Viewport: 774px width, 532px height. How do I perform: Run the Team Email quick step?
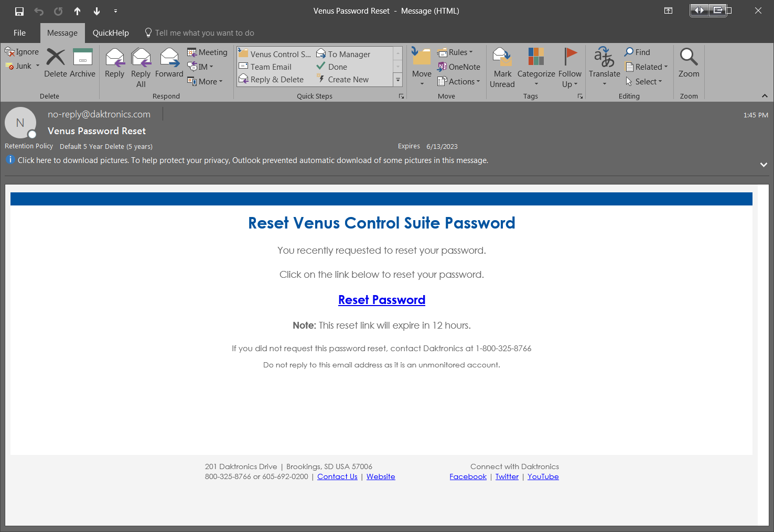click(265, 67)
